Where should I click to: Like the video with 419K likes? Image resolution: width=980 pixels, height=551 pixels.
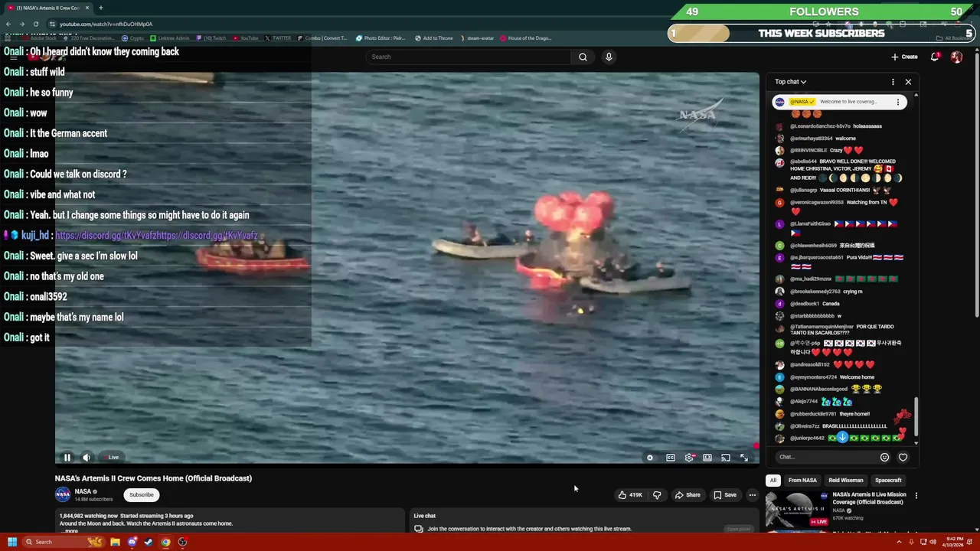(x=630, y=495)
